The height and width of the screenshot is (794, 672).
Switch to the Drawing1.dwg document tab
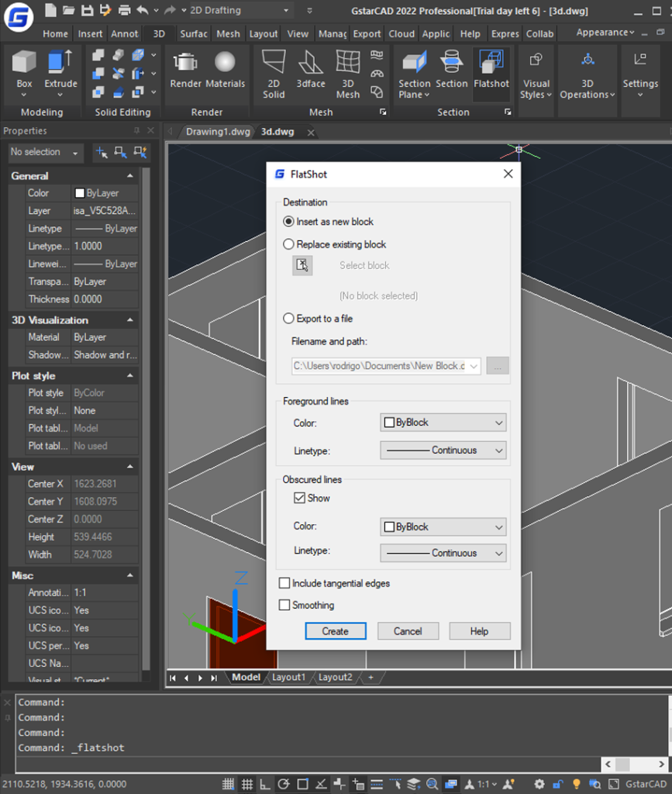click(218, 132)
